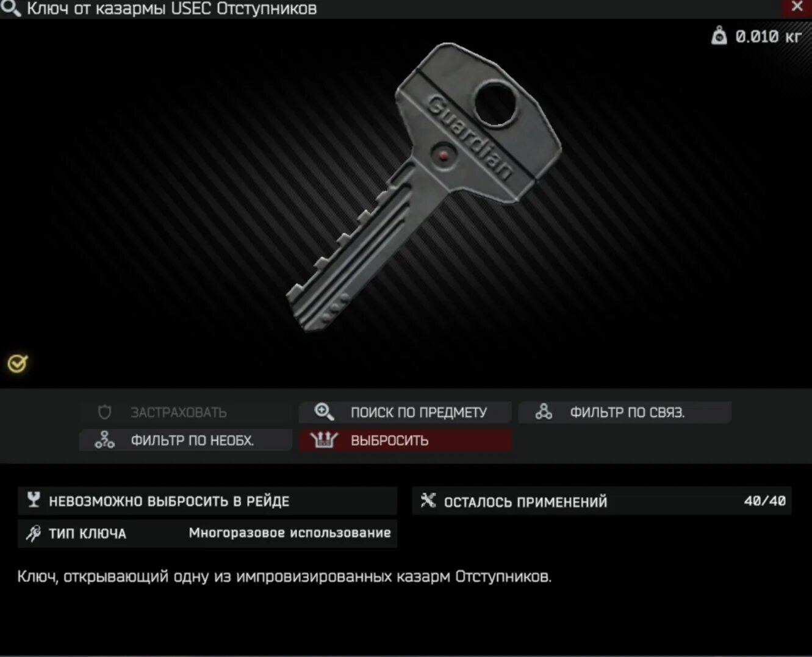
Task: Click the crossed tools icon by ОСТАЛОСЬ ПРИМЕНЕНИЙ
Action: (x=428, y=501)
